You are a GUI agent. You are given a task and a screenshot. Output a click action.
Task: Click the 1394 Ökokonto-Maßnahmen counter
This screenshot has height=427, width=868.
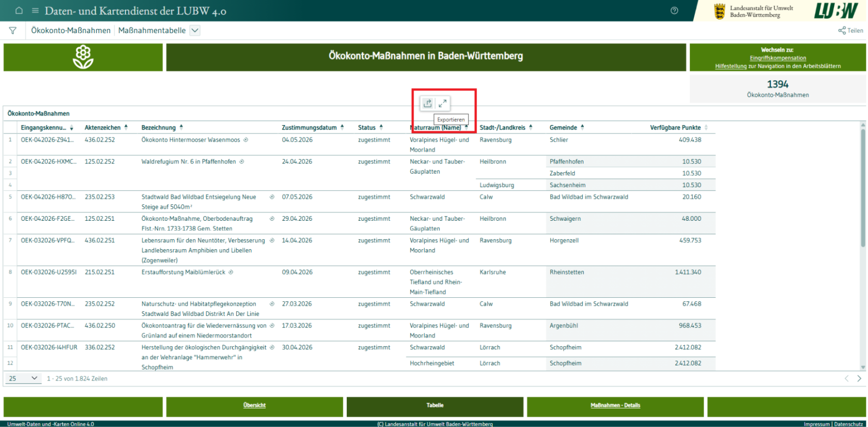778,88
